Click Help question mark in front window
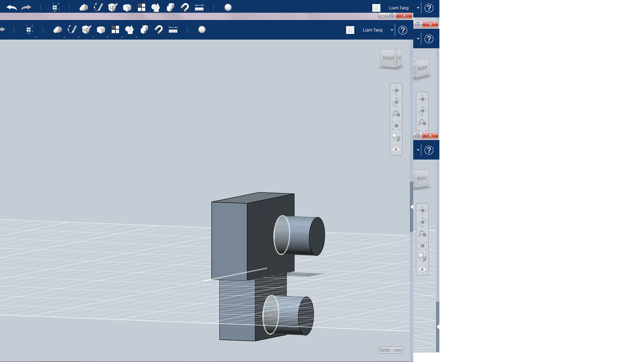The height and width of the screenshot is (362, 644). (x=403, y=30)
